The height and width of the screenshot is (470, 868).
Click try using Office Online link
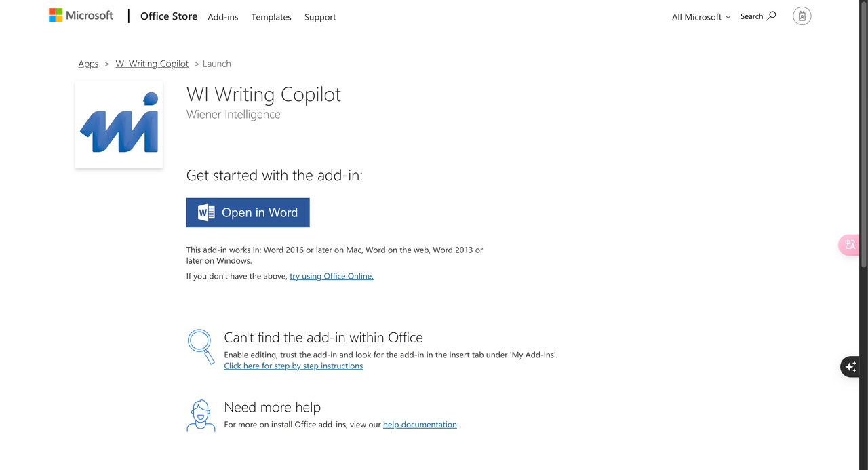[332, 276]
